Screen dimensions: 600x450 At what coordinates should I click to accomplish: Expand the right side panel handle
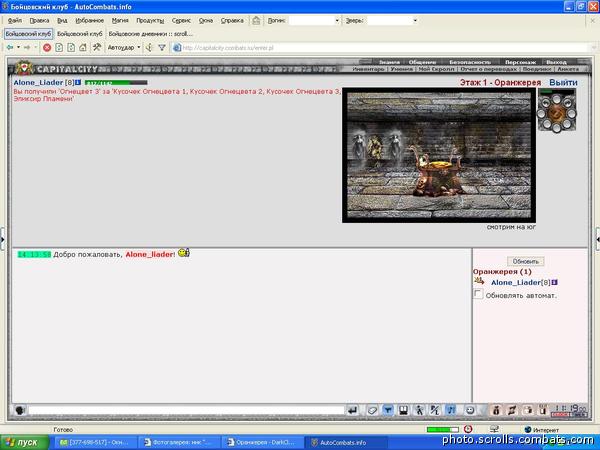(x=597, y=240)
